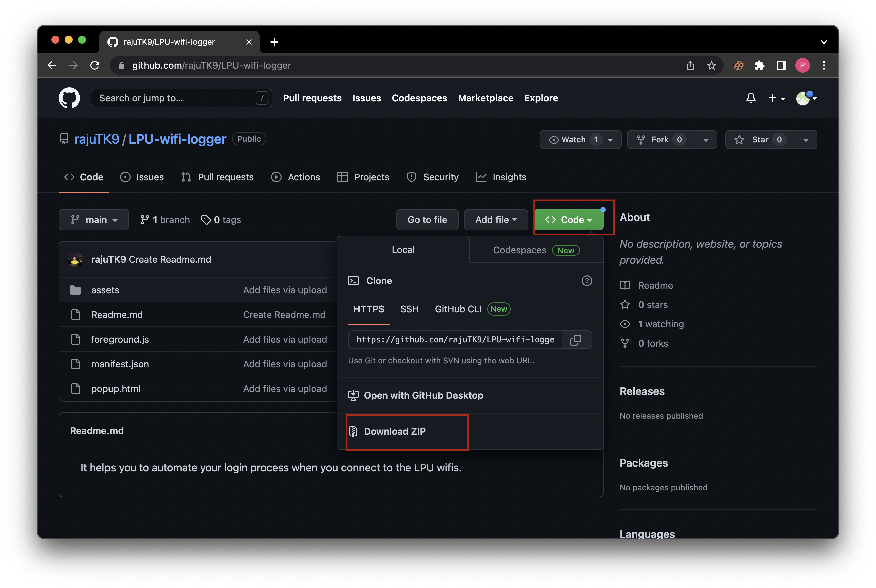Click Download ZIP

(x=394, y=431)
